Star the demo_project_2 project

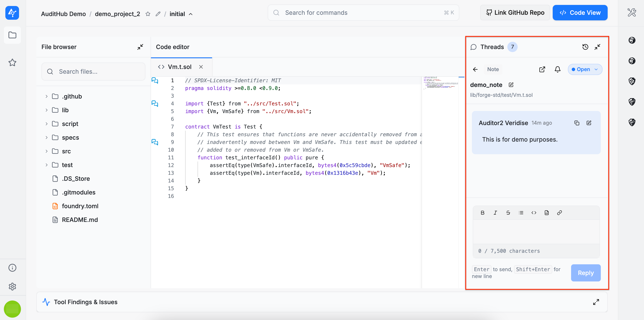[x=148, y=14]
